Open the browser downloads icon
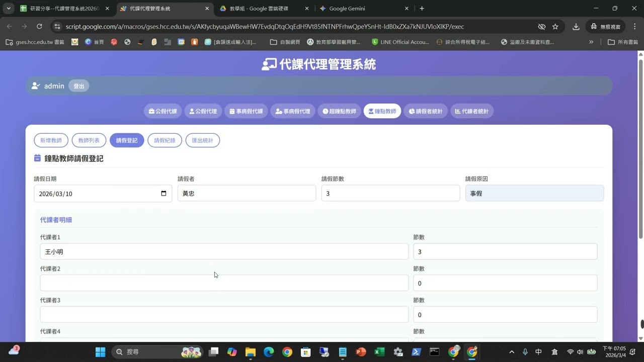This screenshot has width=644, height=362. pos(576,27)
